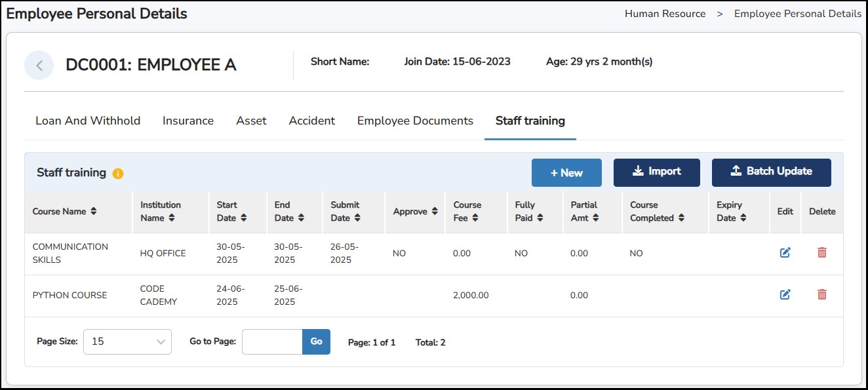Delete the Communication Skills course record
868x390 pixels.
coord(821,252)
